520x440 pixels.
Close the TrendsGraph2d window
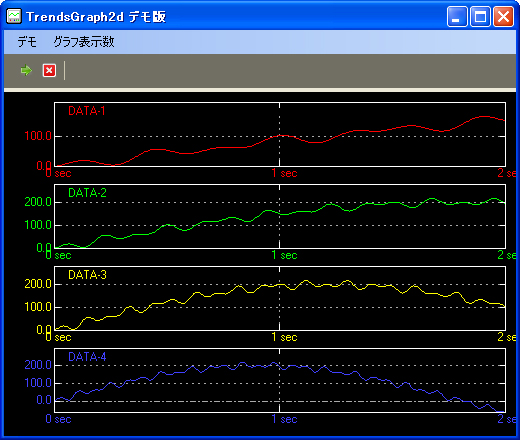click(x=503, y=16)
